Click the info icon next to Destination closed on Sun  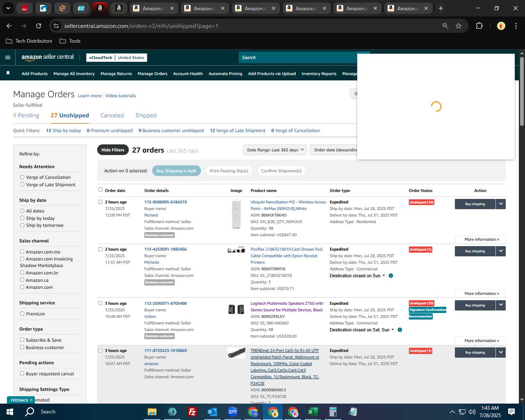pos(391,276)
